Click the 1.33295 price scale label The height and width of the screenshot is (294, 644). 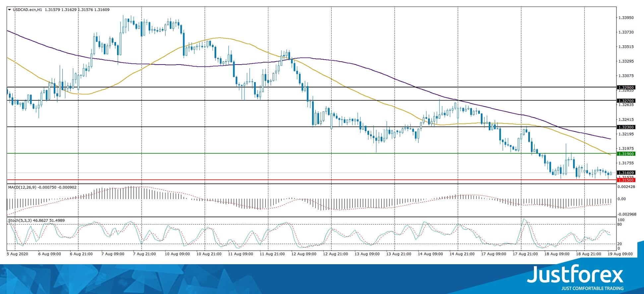pyautogui.click(x=626, y=61)
